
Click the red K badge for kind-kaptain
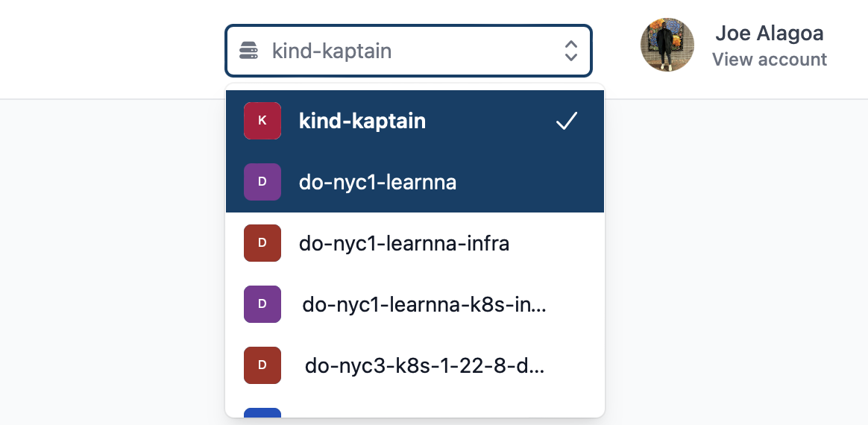pos(262,121)
